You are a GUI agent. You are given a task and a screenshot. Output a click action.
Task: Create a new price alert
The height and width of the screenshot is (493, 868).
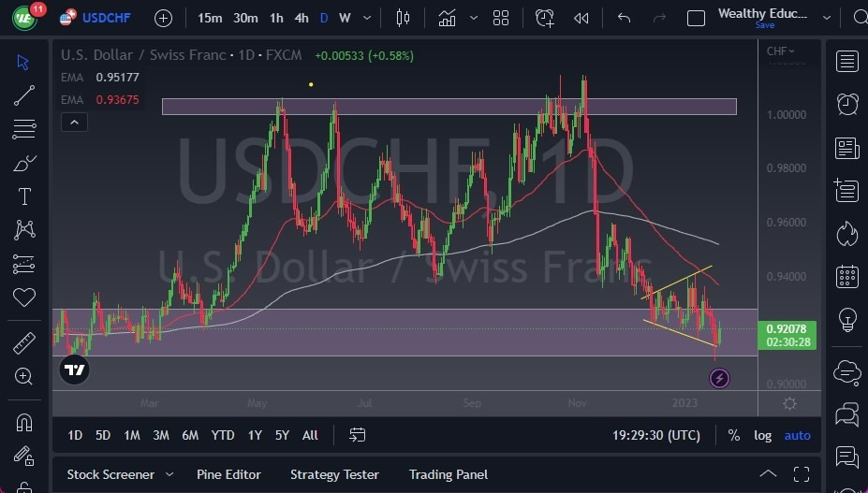pos(544,19)
